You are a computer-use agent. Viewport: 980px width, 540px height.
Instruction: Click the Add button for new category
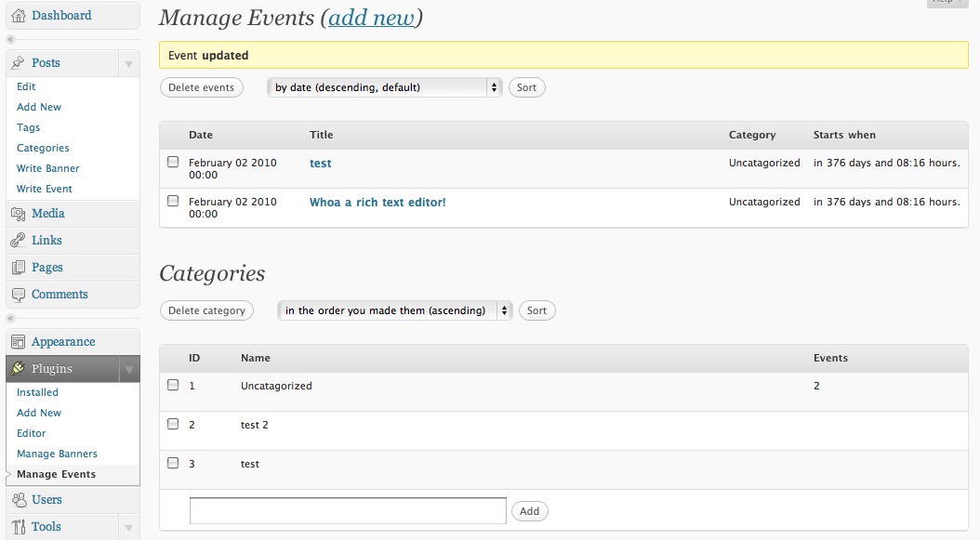coord(529,511)
